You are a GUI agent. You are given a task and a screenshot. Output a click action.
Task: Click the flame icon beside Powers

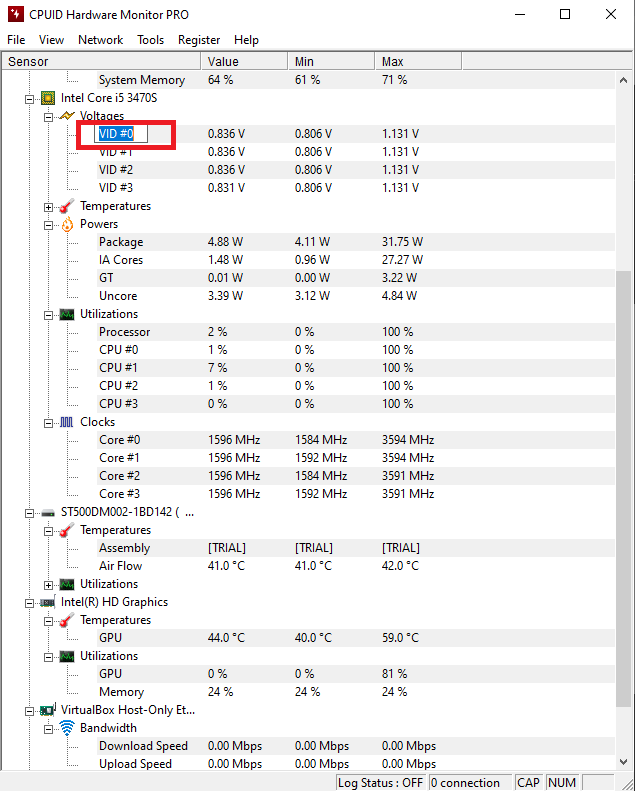coord(67,224)
